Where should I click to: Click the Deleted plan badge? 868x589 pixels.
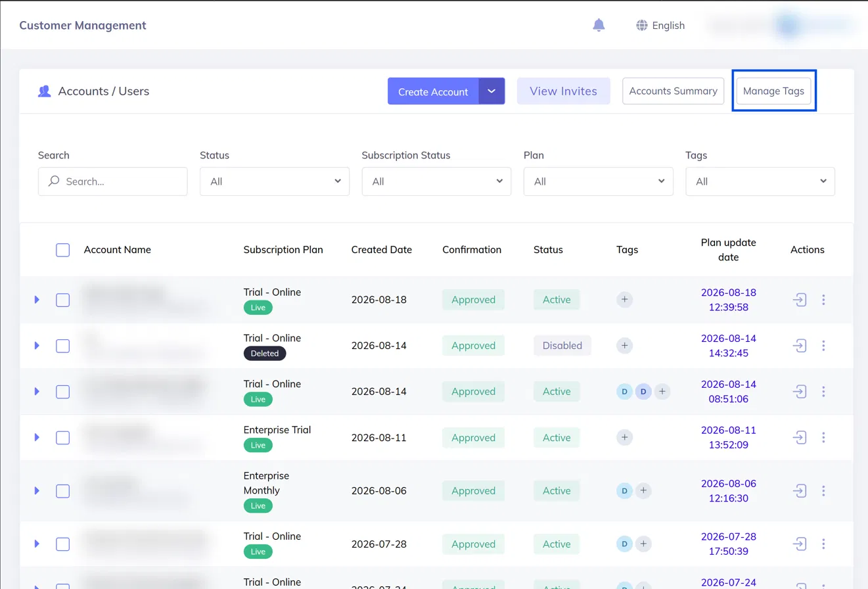[x=265, y=353]
